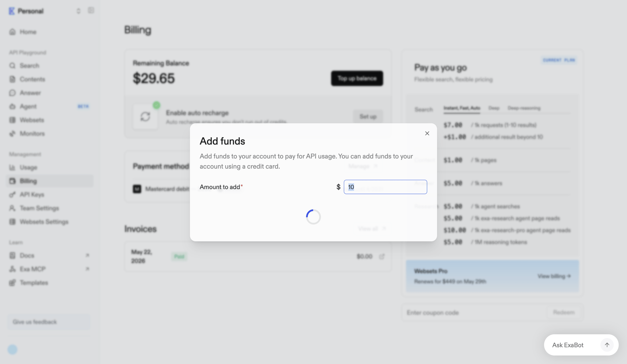Click the Home house icon

(x=12, y=32)
